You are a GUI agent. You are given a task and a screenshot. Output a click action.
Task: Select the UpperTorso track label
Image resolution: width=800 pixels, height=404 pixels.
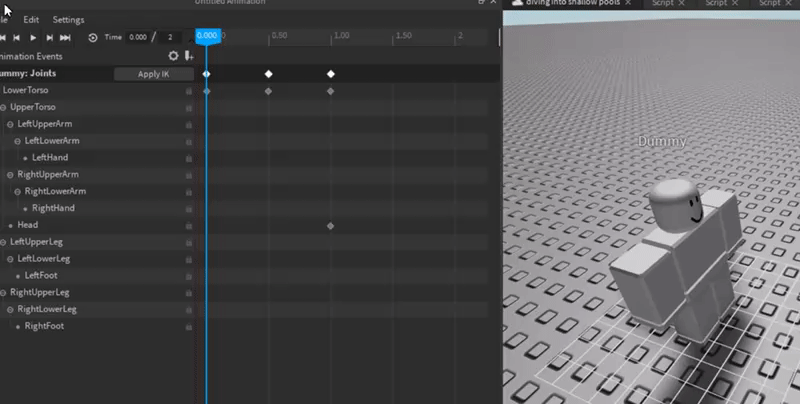coord(33,107)
